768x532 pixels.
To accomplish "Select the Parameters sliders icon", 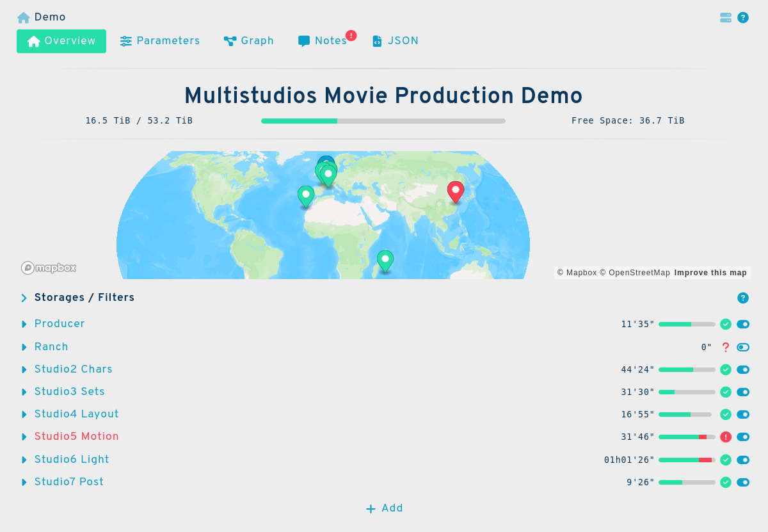I will [x=125, y=40].
